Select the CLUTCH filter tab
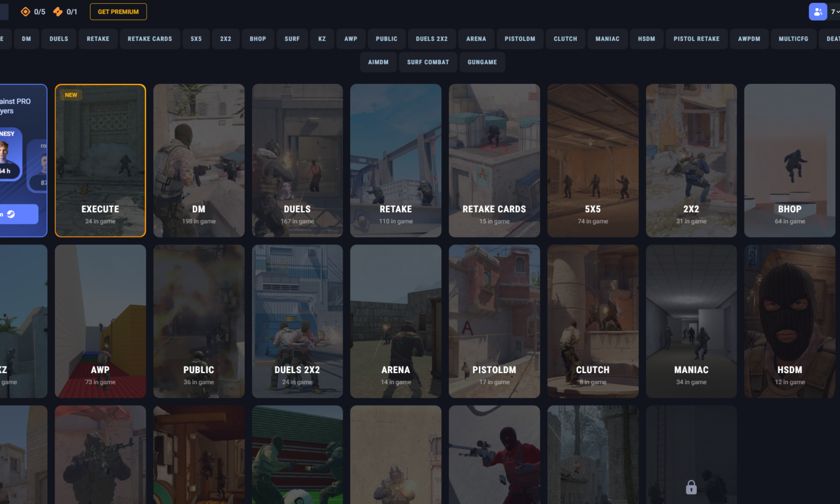The height and width of the screenshot is (504, 840). [565, 39]
